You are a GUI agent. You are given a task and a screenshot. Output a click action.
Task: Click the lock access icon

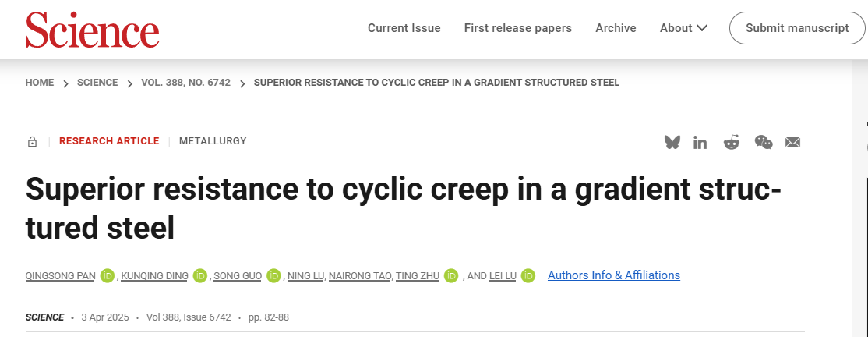pyautogui.click(x=32, y=142)
